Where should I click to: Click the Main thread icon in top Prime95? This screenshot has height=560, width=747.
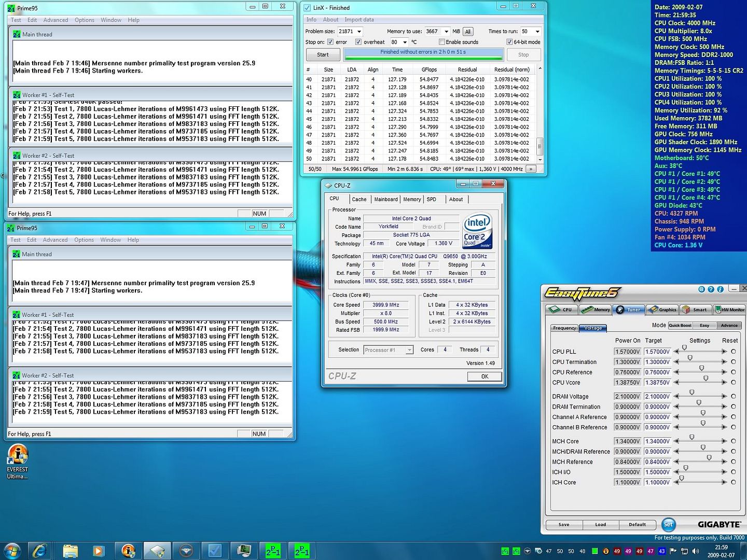pos(17,34)
